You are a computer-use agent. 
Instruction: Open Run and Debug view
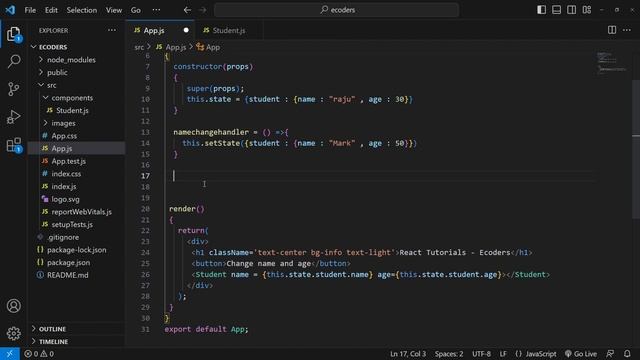pyautogui.click(x=13, y=117)
